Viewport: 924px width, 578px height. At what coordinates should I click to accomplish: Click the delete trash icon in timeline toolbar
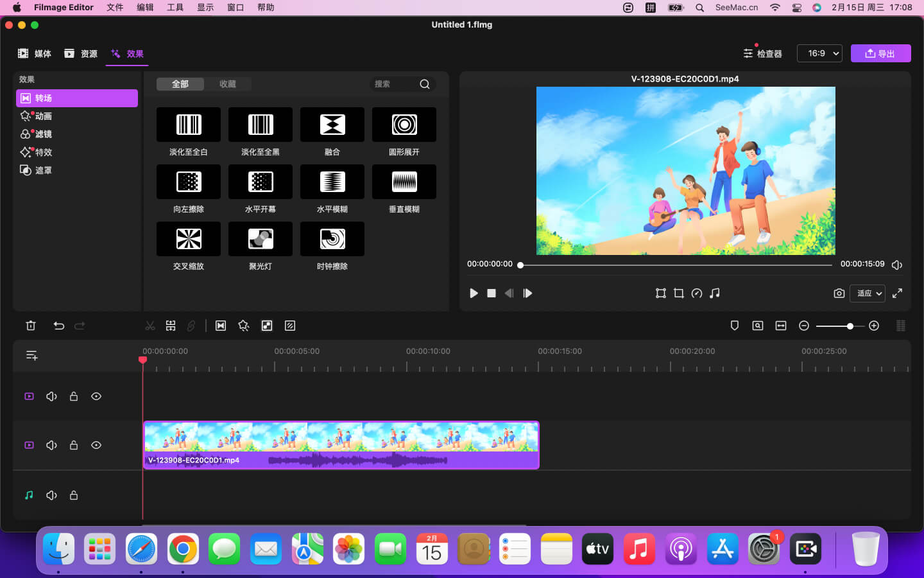[31, 326]
